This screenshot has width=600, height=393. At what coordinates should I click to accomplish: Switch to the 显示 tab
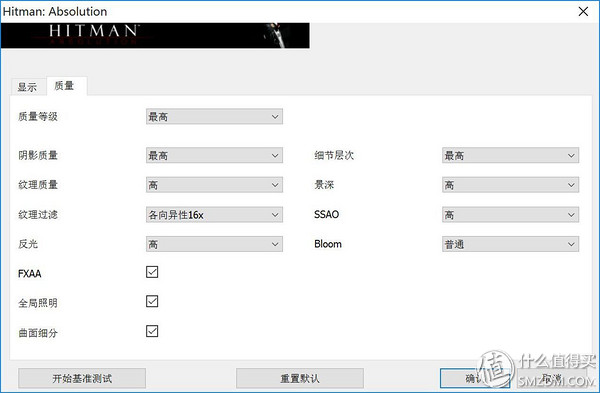(28, 87)
